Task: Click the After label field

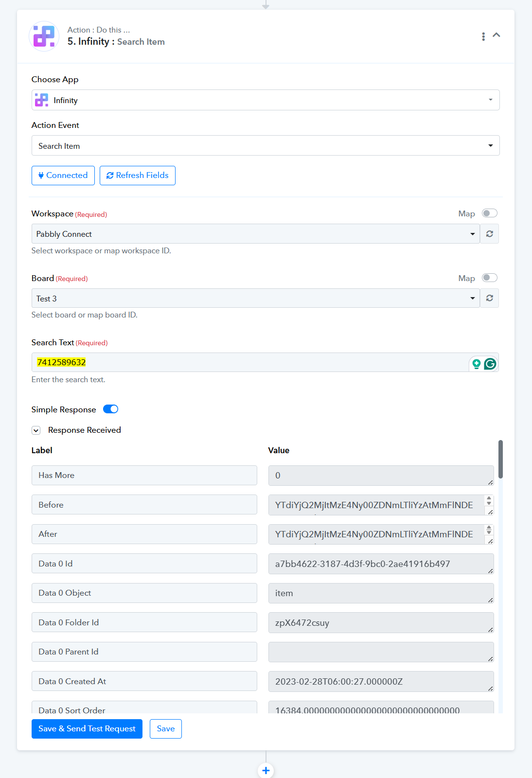Action: [144, 534]
